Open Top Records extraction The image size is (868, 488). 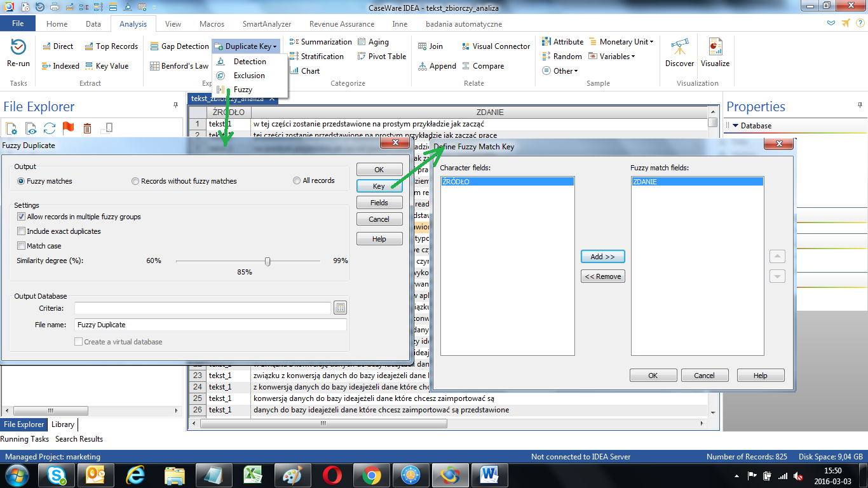click(x=111, y=46)
